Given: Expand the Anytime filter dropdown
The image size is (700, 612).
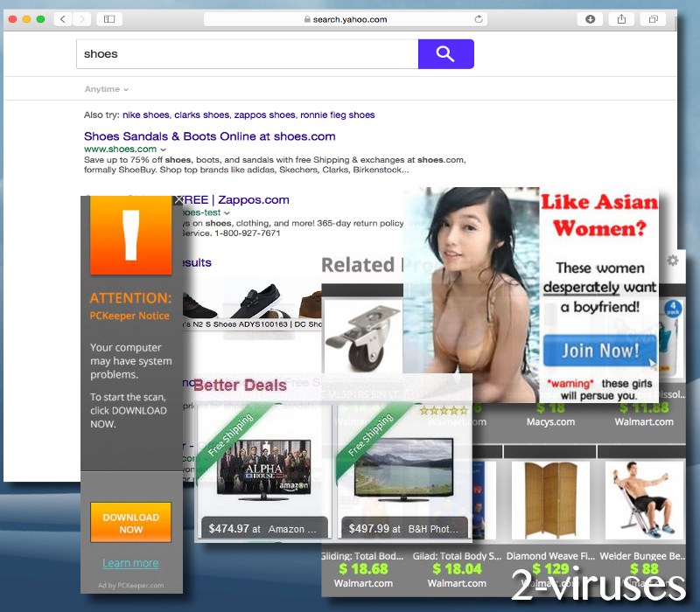Looking at the screenshot, I should (105, 88).
